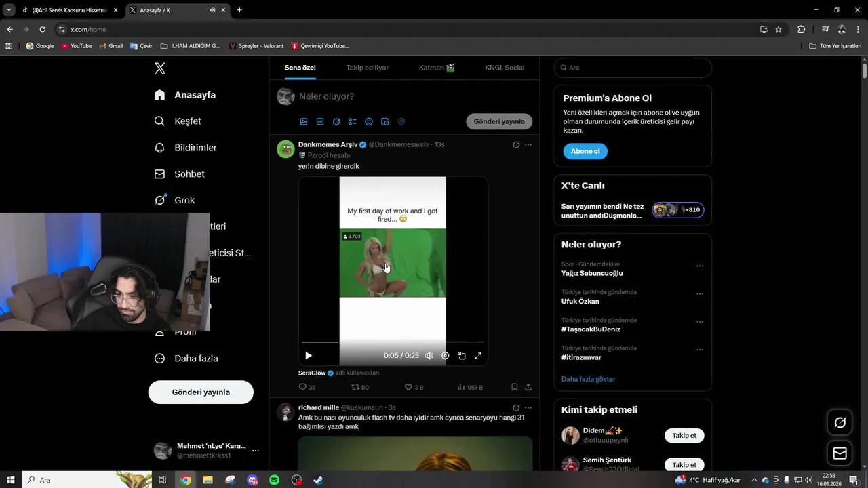Viewport: 868px width, 488px height.
Task: Open more options for Yağız Sabuncuoğlu trend
Action: [700, 266]
